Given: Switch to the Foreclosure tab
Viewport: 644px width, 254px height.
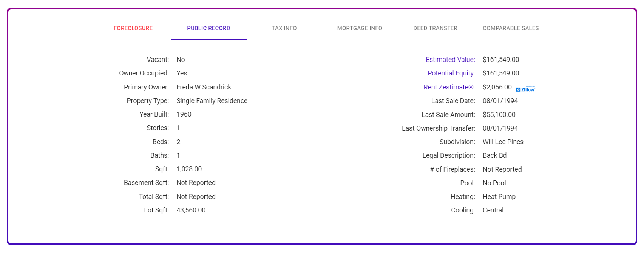Looking at the screenshot, I should point(133,28).
